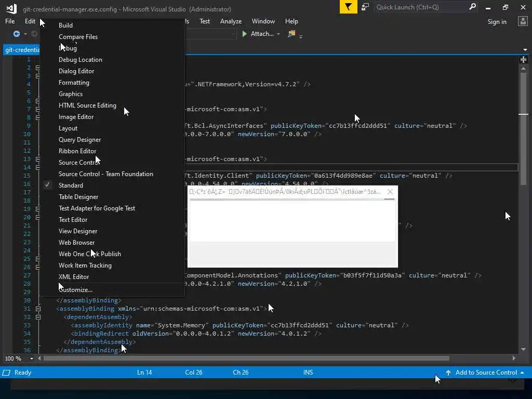Toggle the Graphics toolbar on
The width and height of the screenshot is (532, 399).
pos(113,94)
